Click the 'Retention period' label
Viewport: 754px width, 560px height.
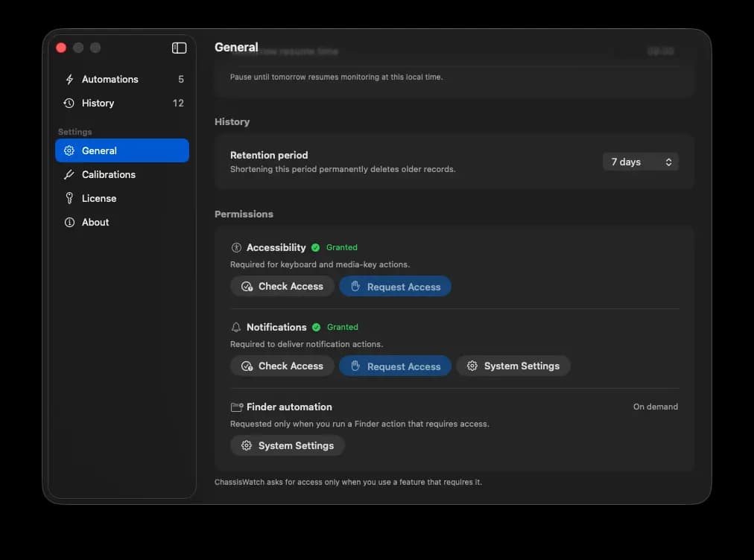click(x=269, y=155)
